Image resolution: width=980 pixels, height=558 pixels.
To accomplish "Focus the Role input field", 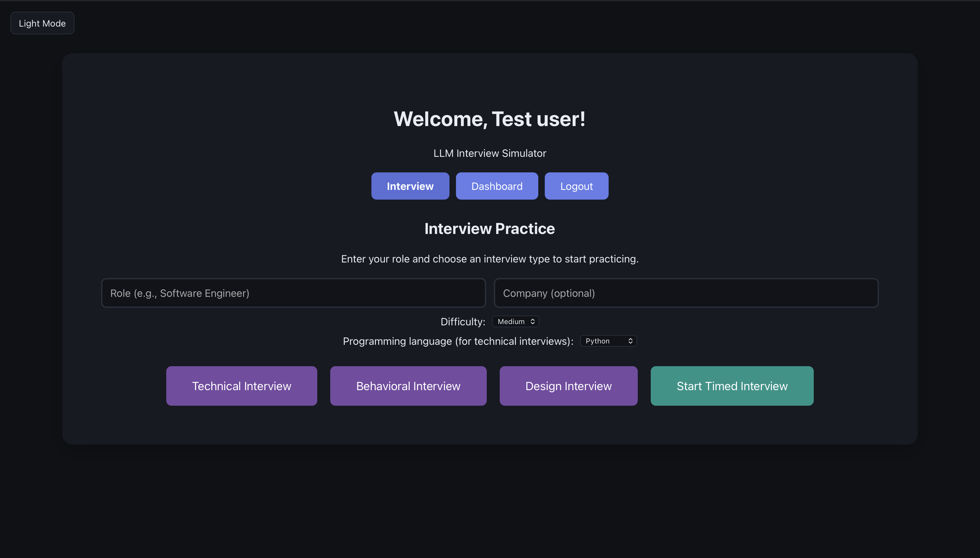I will (x=293, y=293).
